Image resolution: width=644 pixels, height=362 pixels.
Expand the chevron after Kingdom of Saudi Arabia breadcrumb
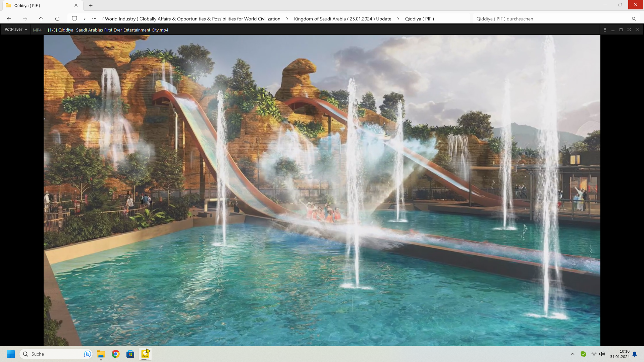pyautogui.click(x=398, y=19)
